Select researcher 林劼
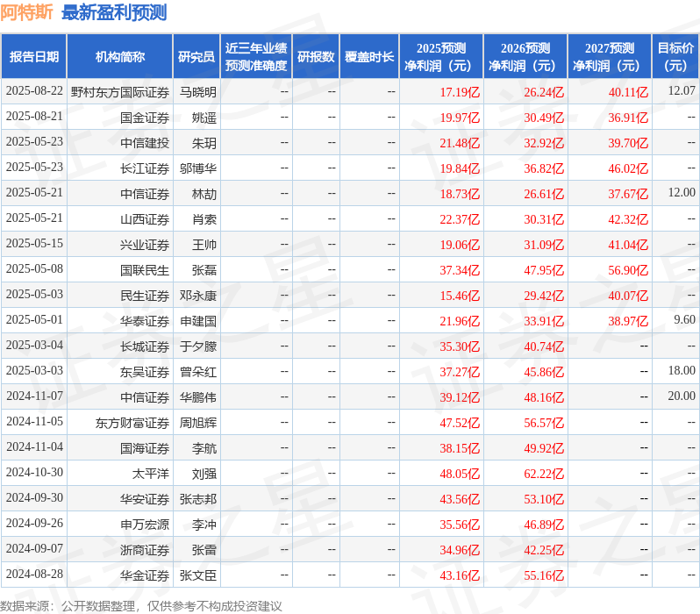Image resolution: width=700 pixels, height=614 pixels. coord(204,194)
